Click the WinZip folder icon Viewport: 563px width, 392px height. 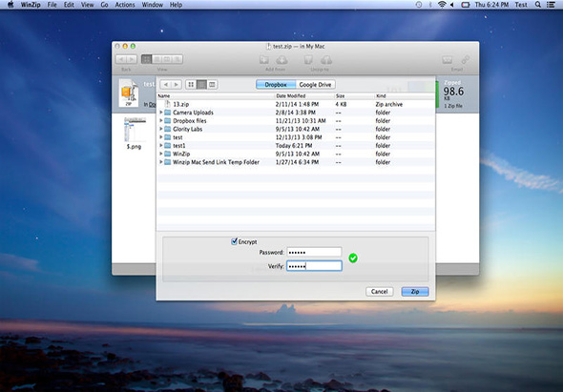coord(168,154)
